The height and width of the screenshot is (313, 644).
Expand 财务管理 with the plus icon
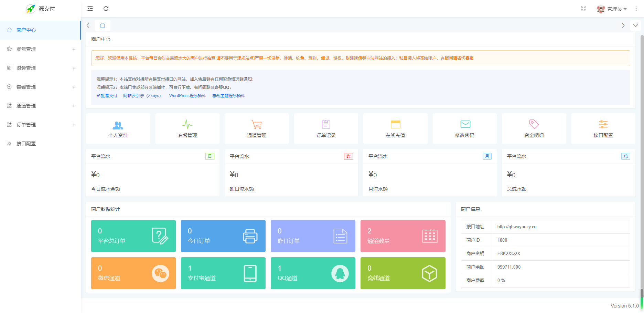74,68
